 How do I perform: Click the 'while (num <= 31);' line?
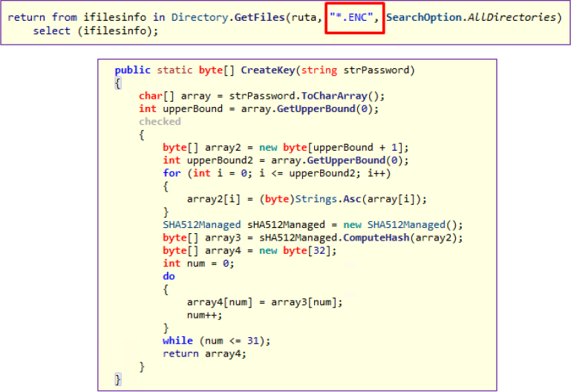coord(216,341)
